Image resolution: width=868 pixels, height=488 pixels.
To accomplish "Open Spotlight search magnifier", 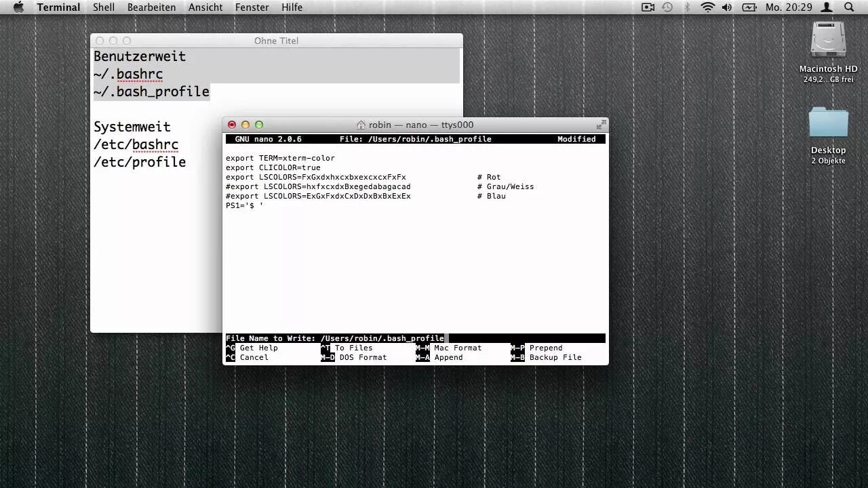I will pos(849,7).
